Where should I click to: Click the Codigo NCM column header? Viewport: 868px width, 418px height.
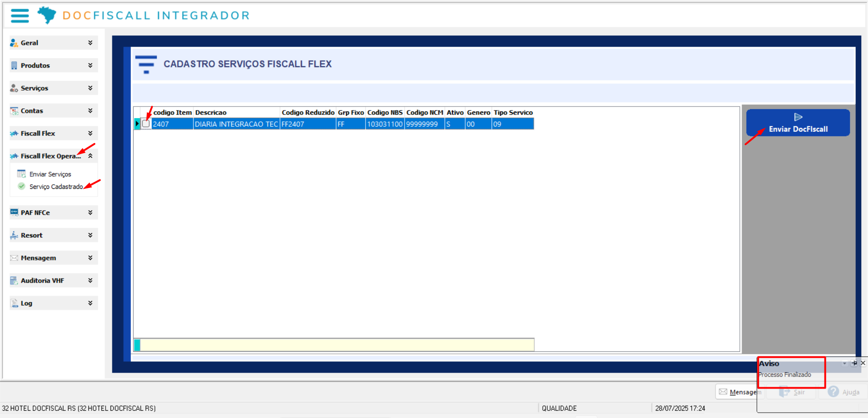point(424,112)
